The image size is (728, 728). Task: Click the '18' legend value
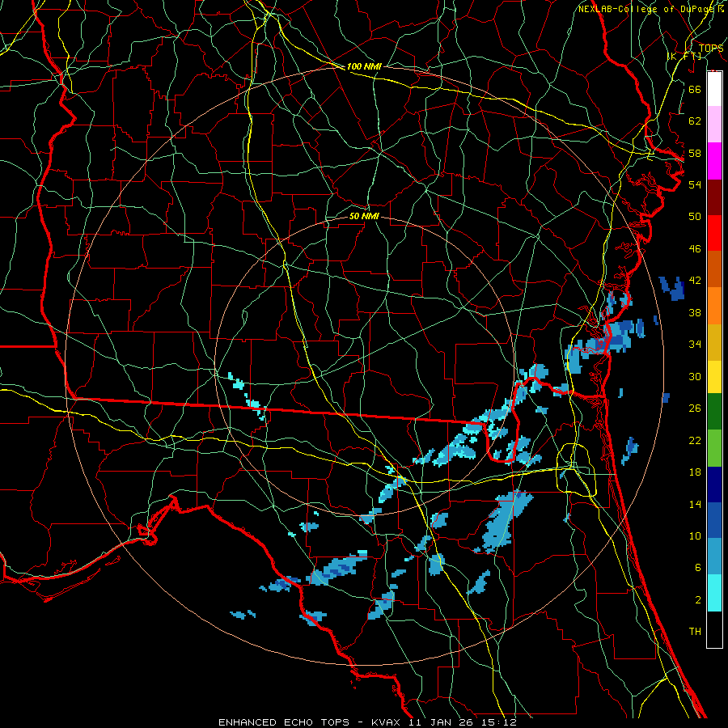tap(695, 472)
